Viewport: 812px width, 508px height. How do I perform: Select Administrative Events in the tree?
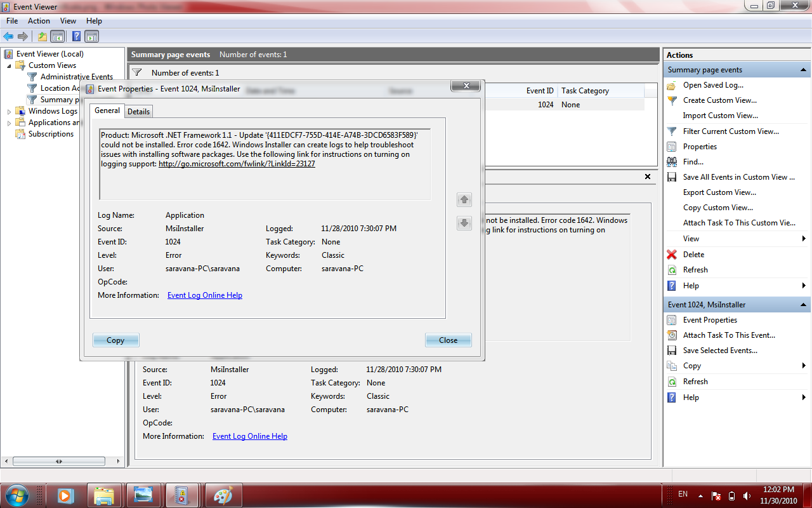[77, 77]
